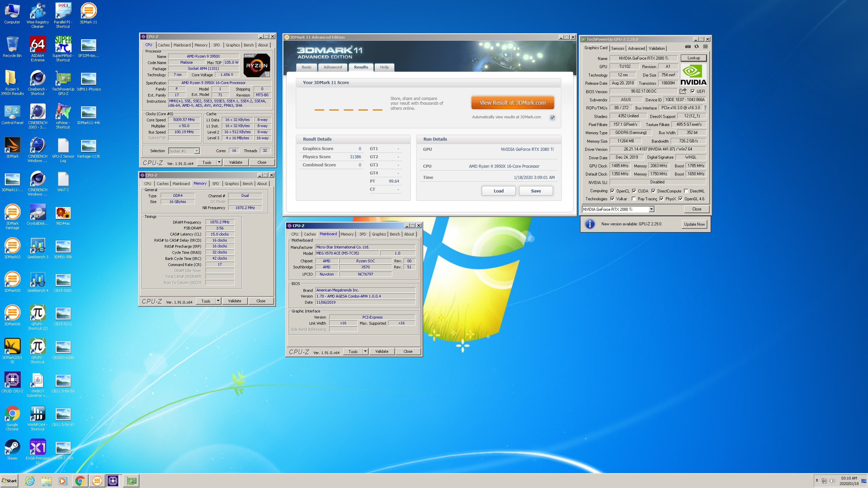Click Save button in Run Details

tap(536, 191)
